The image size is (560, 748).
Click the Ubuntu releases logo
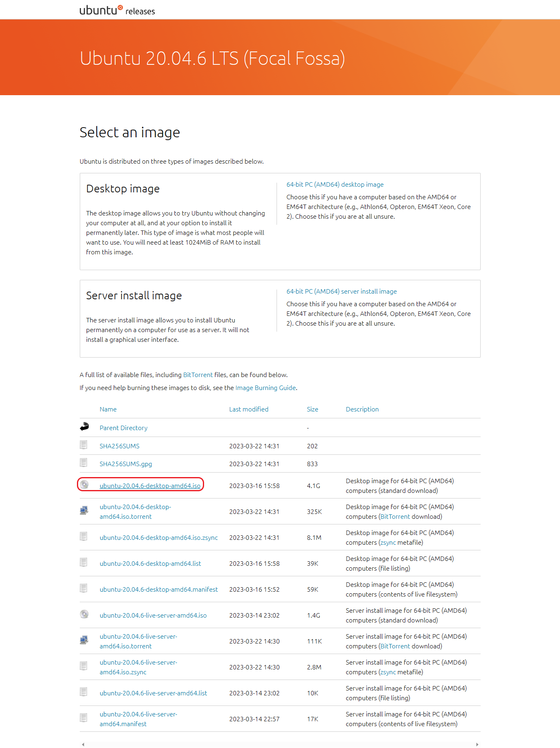coord(117,10)
